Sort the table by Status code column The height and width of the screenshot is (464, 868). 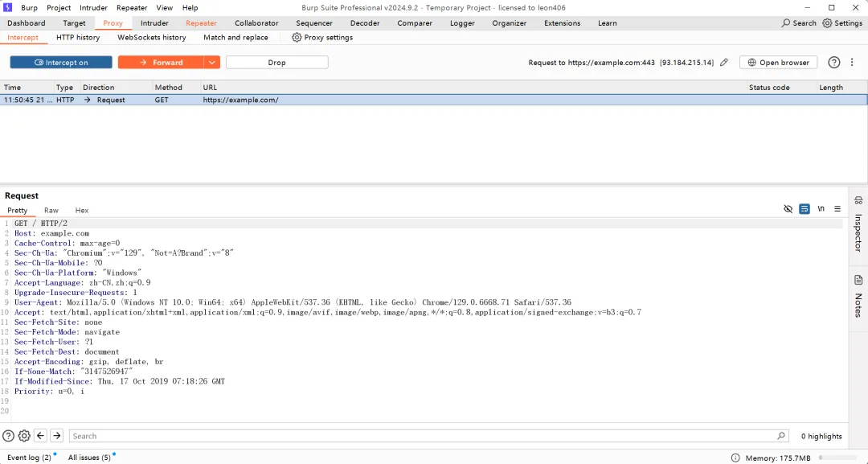click(780, 88)
